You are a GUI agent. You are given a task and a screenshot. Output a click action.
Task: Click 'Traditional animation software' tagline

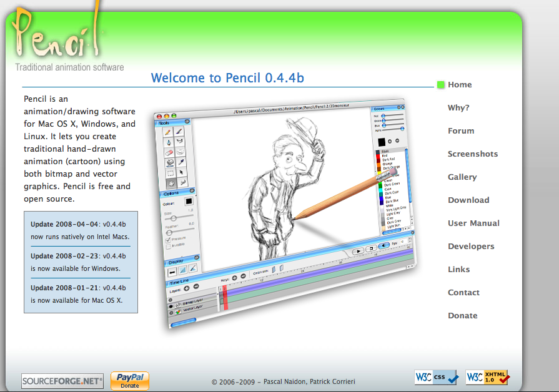pyautogui.click(x=69, y=67)
